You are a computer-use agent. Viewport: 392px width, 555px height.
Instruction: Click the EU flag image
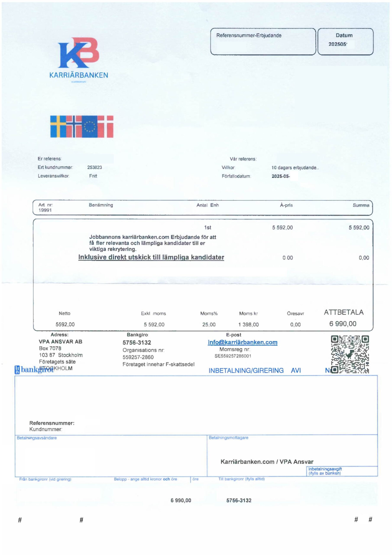(x=90, y=126)
